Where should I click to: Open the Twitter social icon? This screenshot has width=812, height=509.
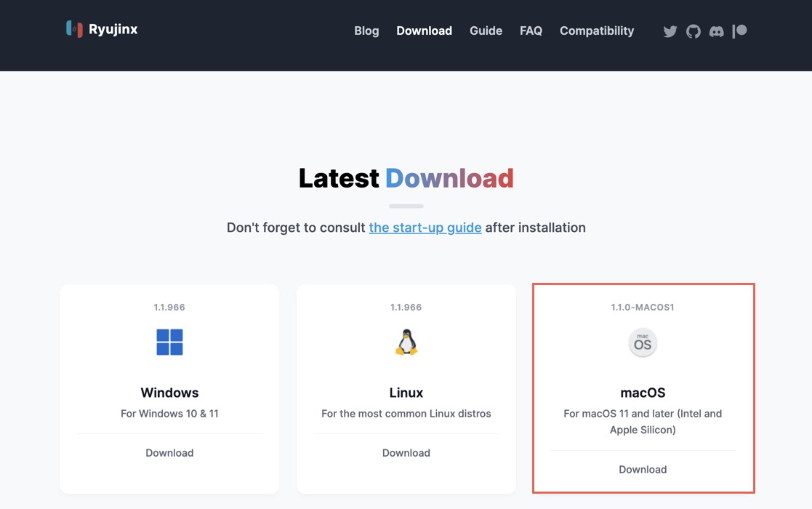[670, 31]
